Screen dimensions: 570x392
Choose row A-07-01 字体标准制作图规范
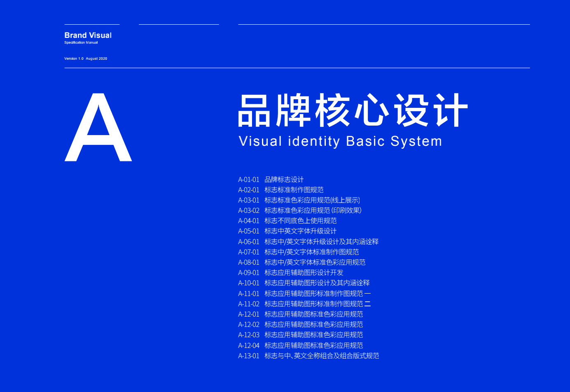(299, 252)
